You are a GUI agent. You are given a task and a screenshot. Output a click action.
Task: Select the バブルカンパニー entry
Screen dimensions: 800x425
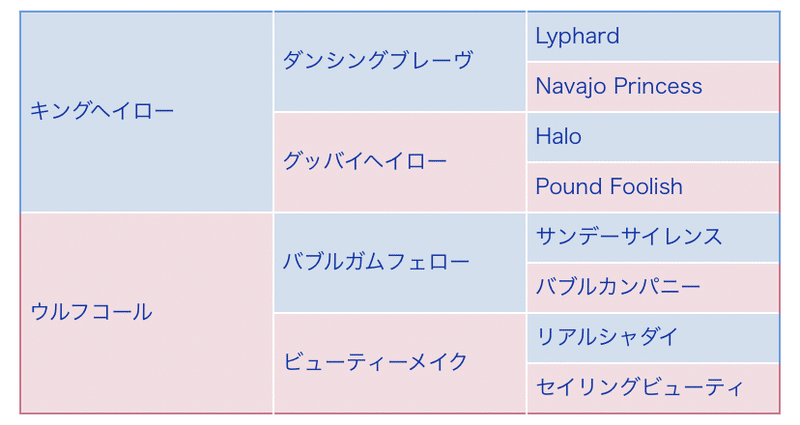654,288
